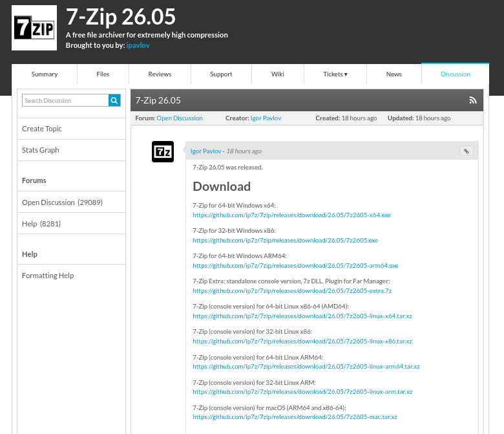Click the '7-Zip 26.05' page title
Image resolution: width=504 pixels, height=434 pixels.
tap(121, 17)
